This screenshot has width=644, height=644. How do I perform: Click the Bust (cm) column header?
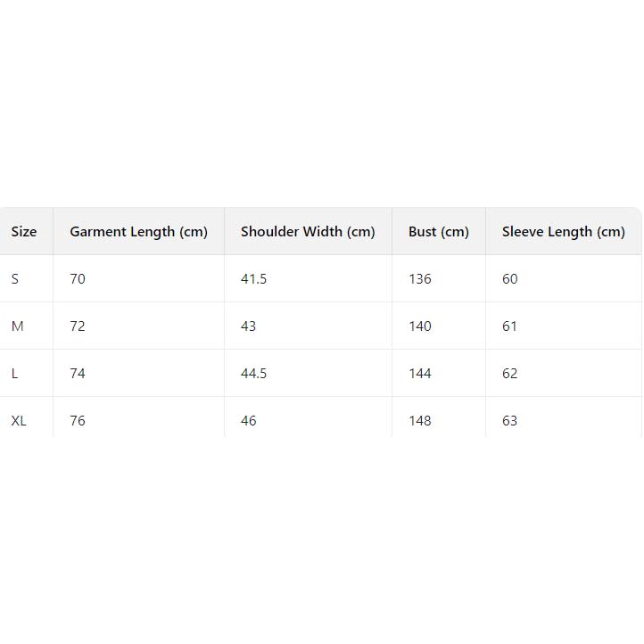coord(438,232)
